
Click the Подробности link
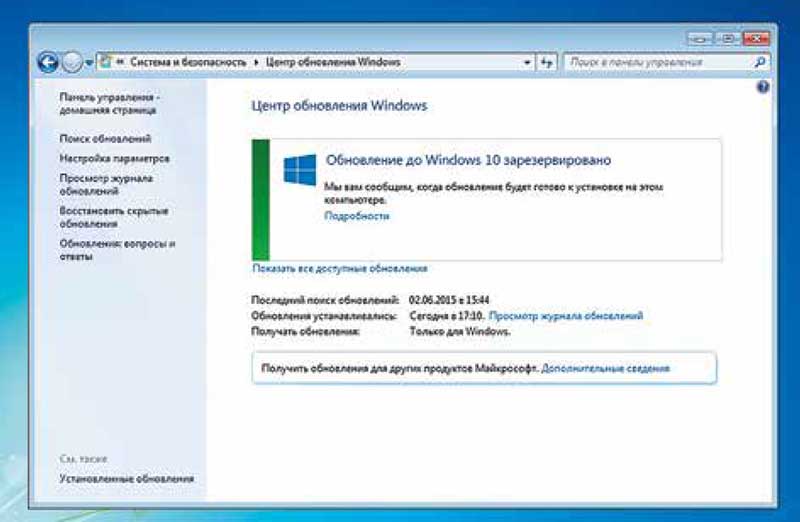click(357, 216)
